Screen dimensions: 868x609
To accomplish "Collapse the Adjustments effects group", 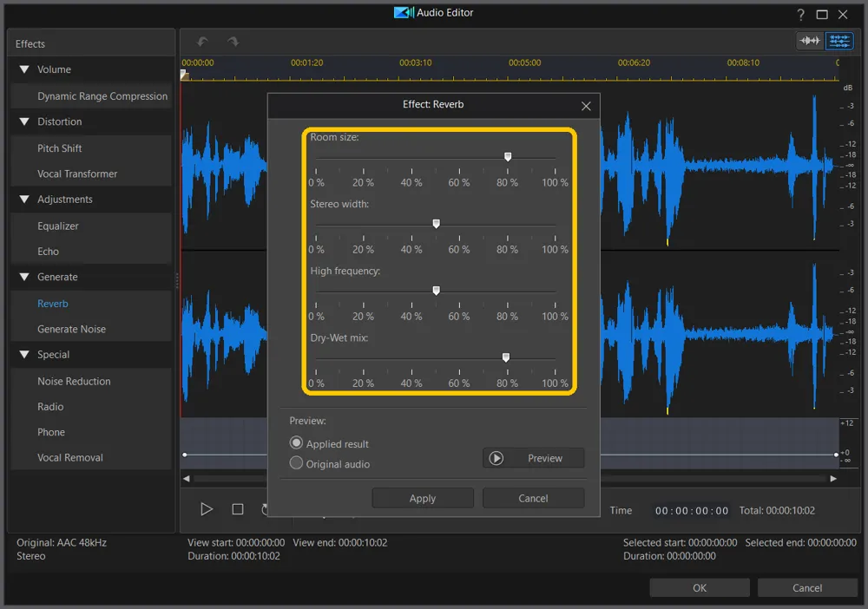I will coord(24,200).
